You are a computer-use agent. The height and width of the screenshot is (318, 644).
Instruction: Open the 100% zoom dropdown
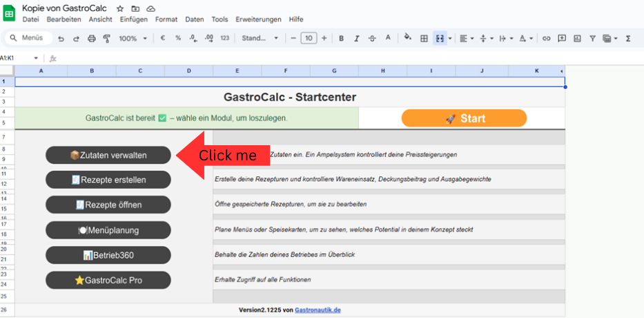tap(133, 38)
